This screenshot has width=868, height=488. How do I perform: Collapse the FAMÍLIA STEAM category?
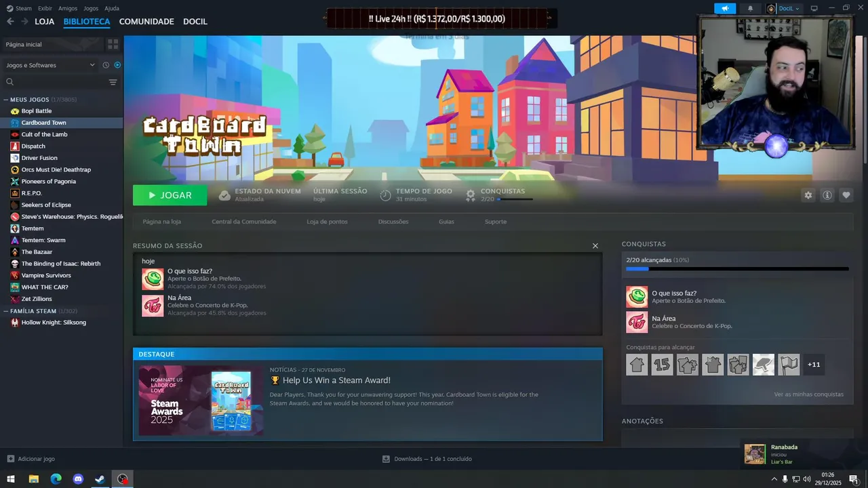point(6,311)
